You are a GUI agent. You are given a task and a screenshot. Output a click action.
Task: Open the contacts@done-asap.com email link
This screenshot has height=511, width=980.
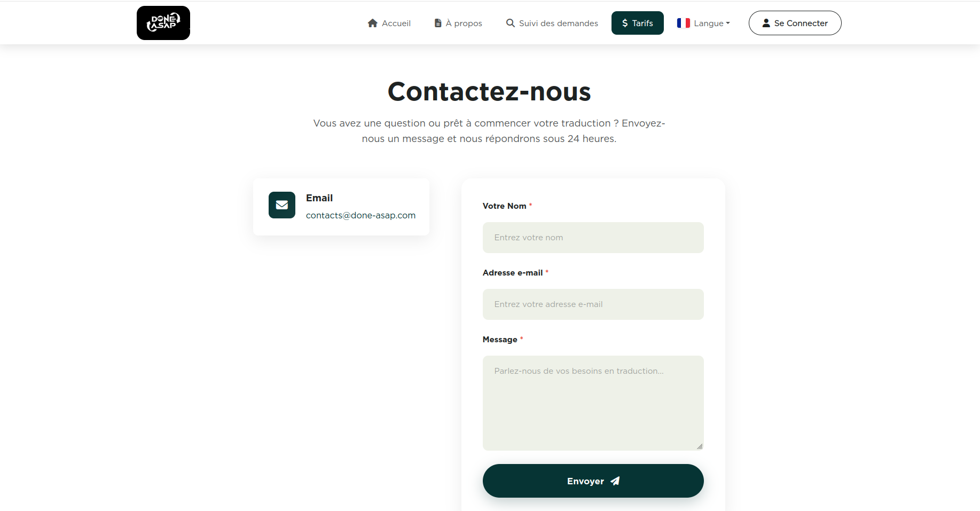pyautogui.click(x=360, y=215)
